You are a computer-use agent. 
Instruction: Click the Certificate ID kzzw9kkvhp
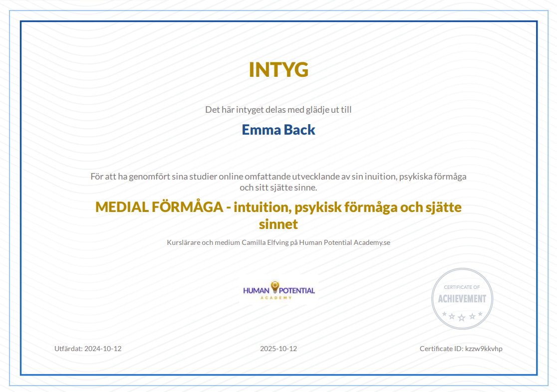point(461,349)
